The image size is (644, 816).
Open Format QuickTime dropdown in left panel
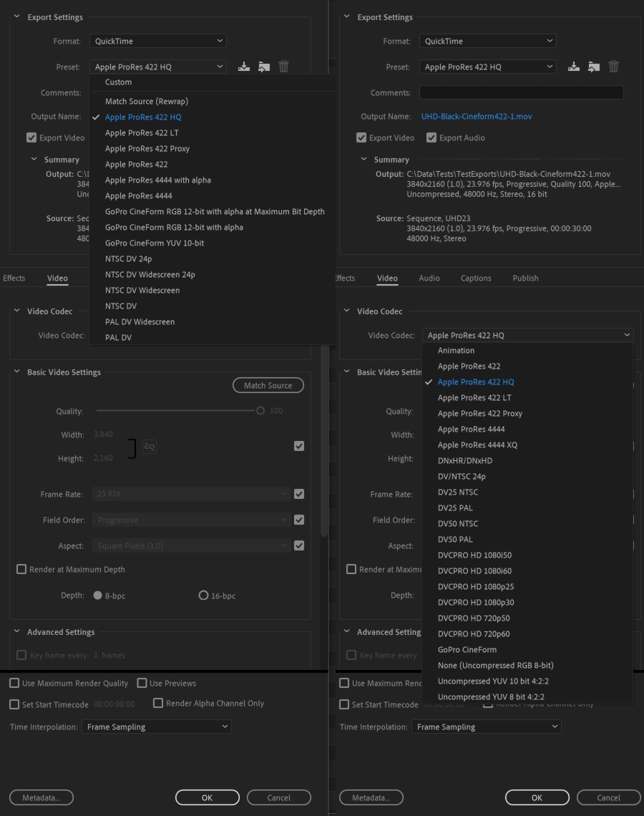158,41
